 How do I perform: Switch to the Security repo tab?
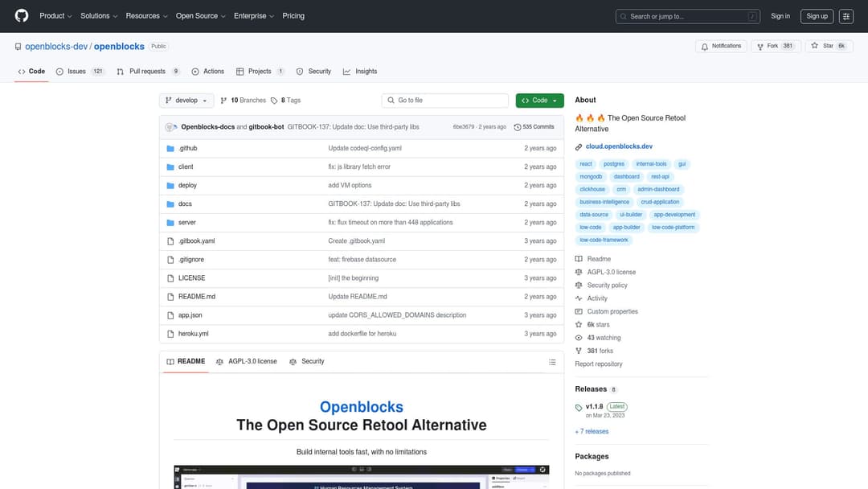(x=313, y=72)
